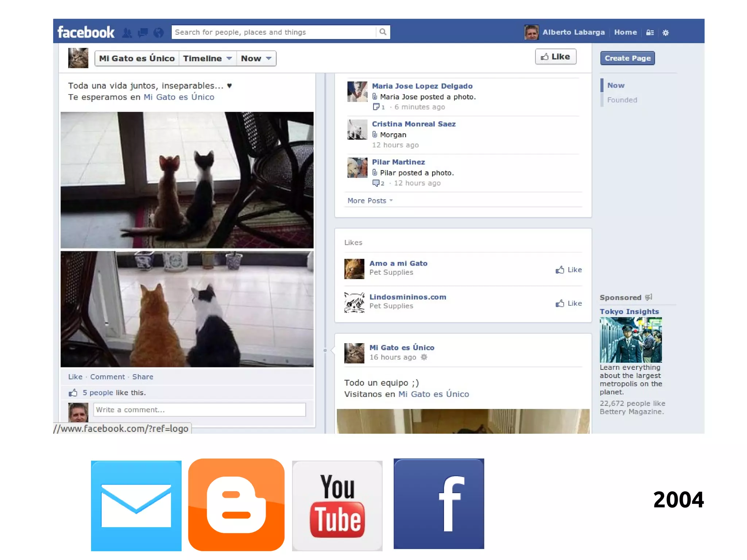Open privacy shortcuts lock icon
This screenshot has width=747, height=560.
[650, 32]
